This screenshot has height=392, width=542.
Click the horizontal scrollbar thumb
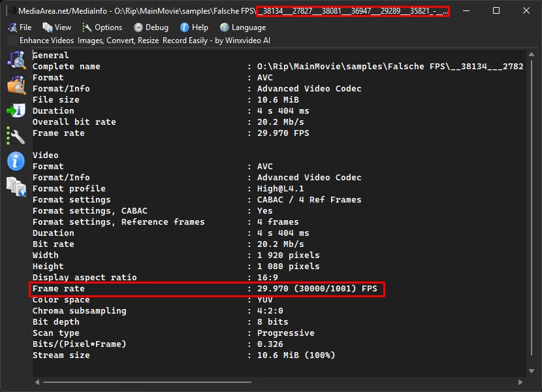(147, 382)
